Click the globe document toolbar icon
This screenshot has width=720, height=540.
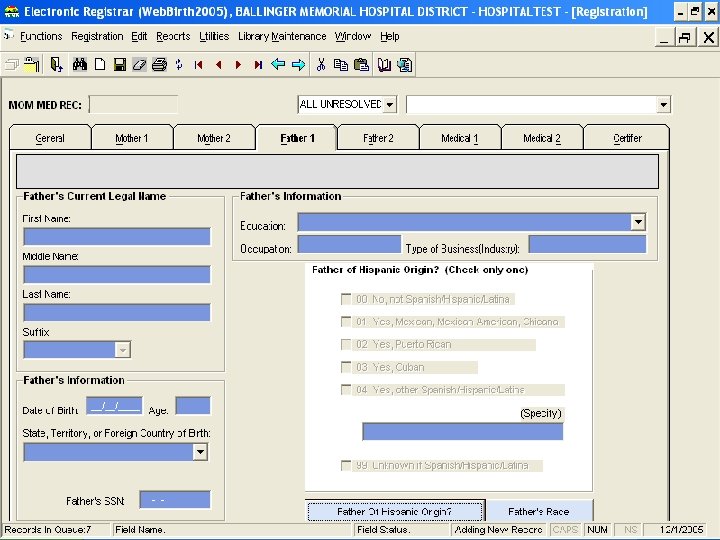click(x=405, y=65)
